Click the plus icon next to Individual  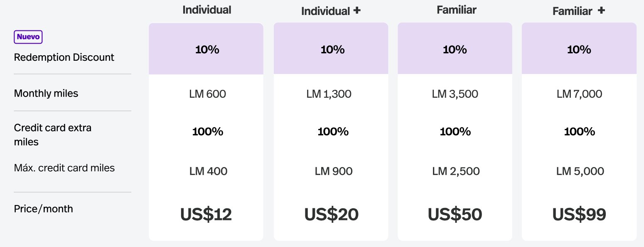(356, 11)
